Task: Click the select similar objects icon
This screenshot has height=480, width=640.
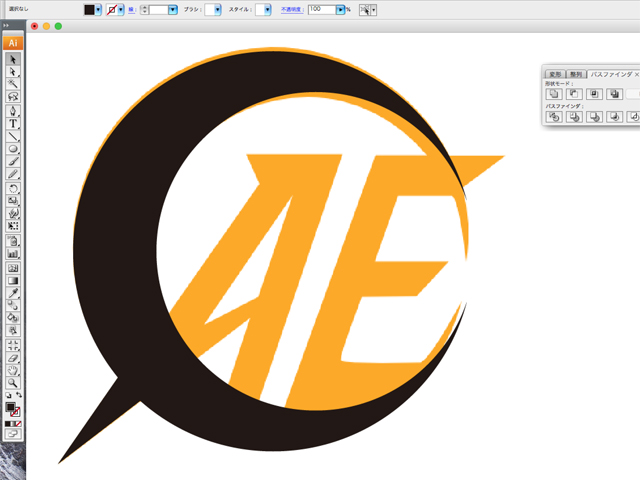Action: (x=364, y=10)
